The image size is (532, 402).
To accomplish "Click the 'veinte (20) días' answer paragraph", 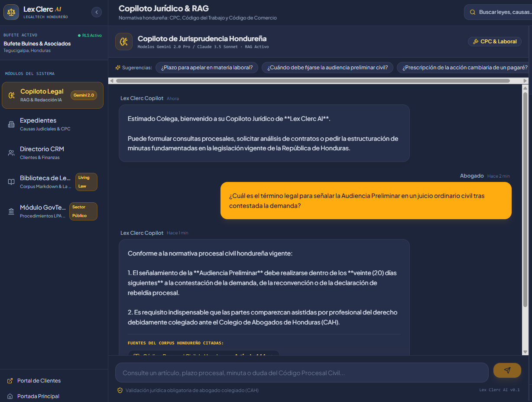I will point(262,283).
